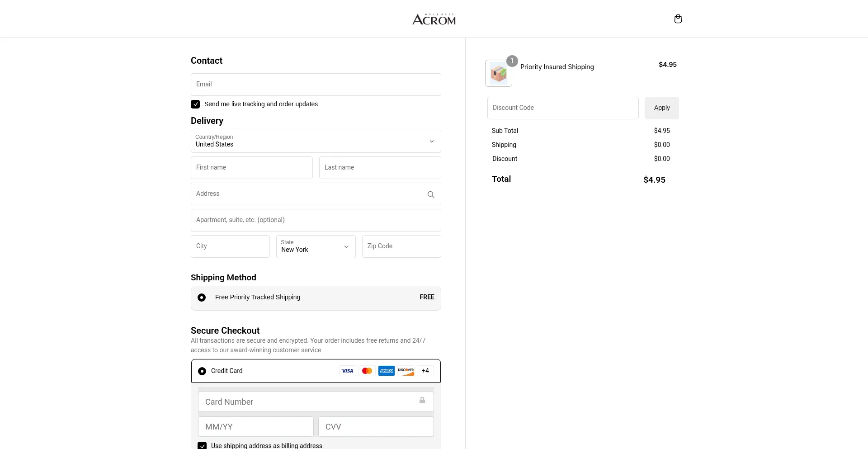Image resolution: width=868 pixels, height=449 pixels.
Task: Click the Contact heading
Action: tap(207, 61)
